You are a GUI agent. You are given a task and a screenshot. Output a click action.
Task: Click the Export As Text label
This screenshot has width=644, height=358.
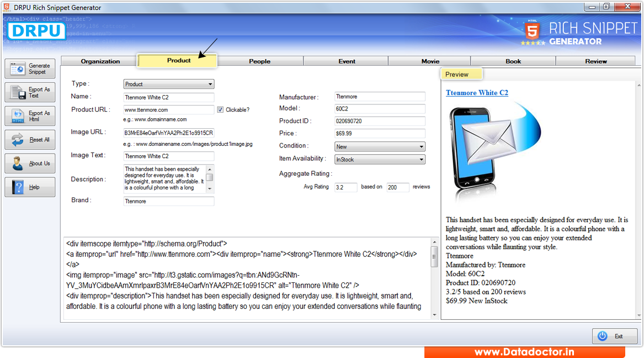[39, 92]
